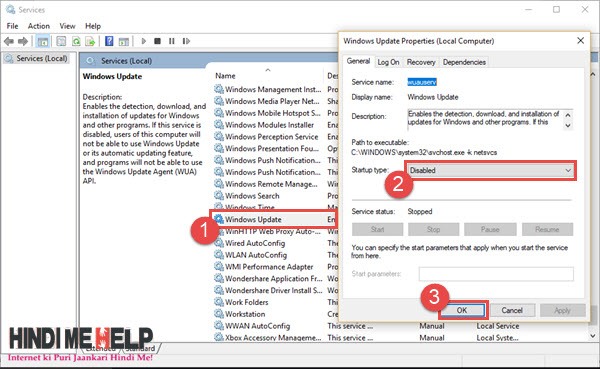The height and width of the screenshot is (369, 600).
Task: Click the Start parameters input field
Action: point(496,274)
